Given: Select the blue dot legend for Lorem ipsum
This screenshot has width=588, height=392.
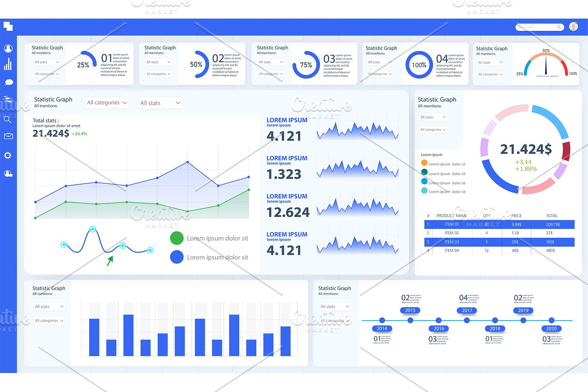Looking at the screenshot, I should point(176,257).
